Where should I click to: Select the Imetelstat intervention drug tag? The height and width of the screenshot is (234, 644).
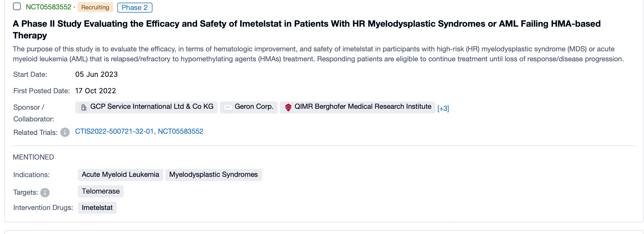pyautogui.click(x=97, y=208)
